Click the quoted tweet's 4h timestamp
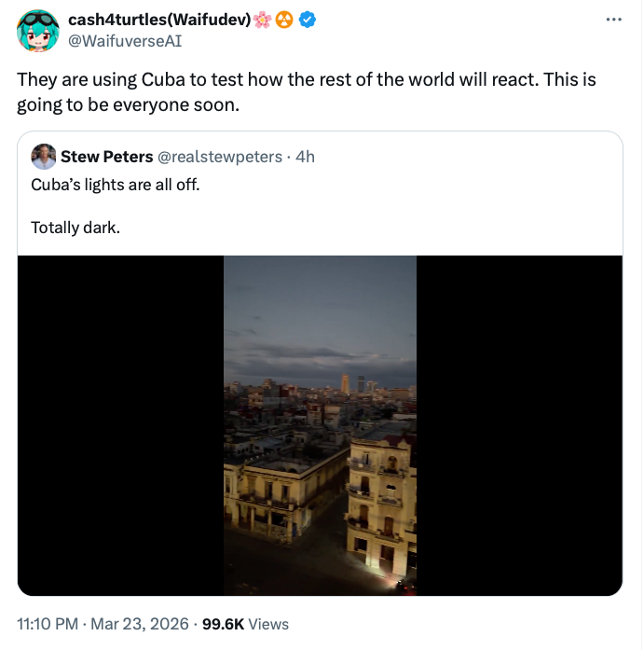Image resolution: width=644 pixels, height=650 pixels. 305,156
